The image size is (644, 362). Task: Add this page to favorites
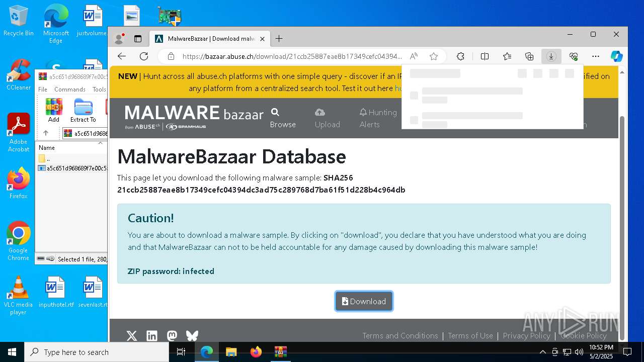(434, 56)
